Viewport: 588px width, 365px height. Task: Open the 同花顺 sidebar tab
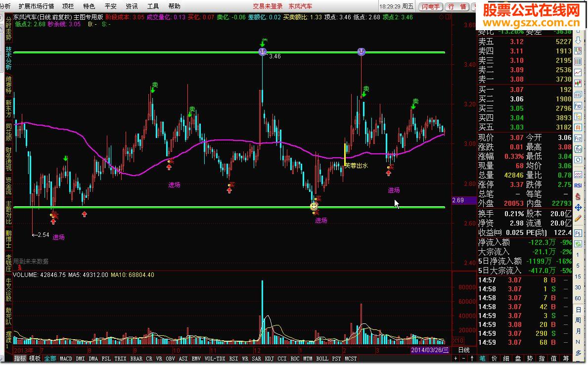(8, 133)
